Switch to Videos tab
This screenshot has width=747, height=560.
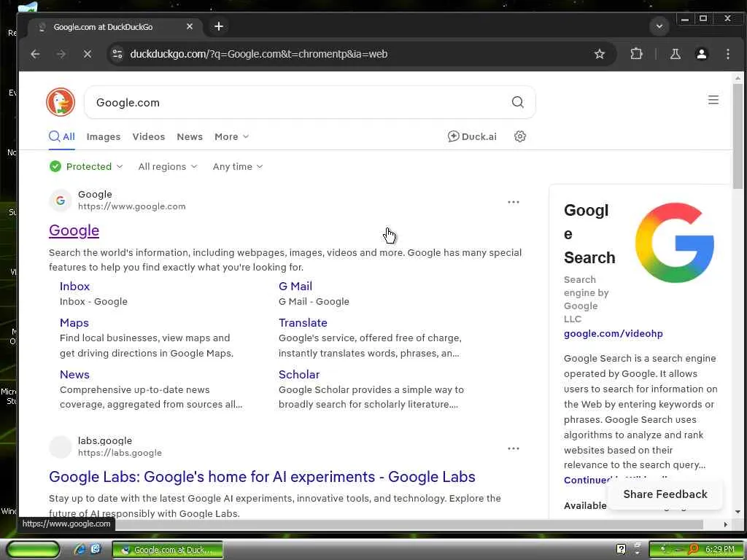149,136
